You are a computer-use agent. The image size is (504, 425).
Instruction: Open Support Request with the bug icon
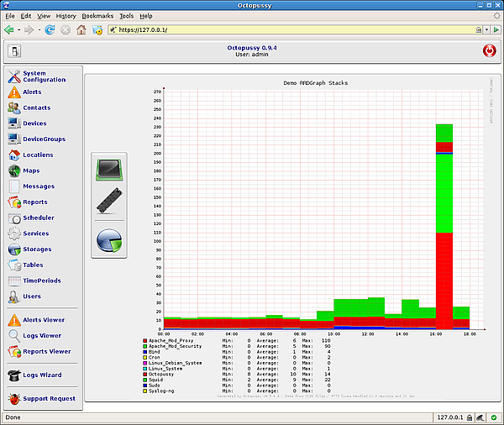tap(49, 399)
